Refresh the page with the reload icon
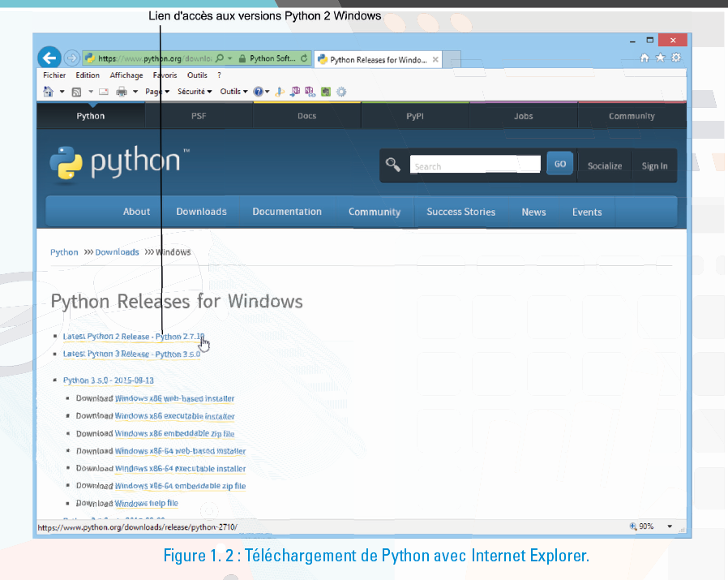The height and width of the screenshot is (580, 728). click(x=304, y=58)
